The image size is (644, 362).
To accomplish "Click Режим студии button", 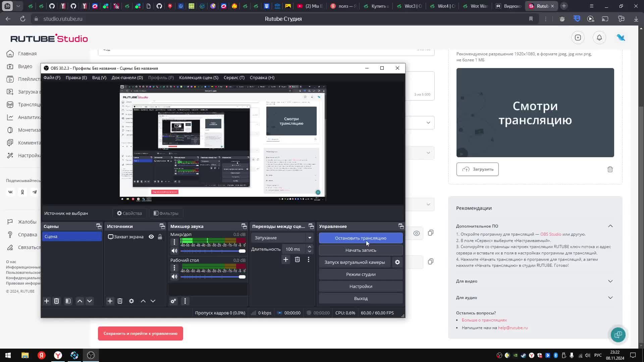I will pyautogui.click(x=361, y=274).
